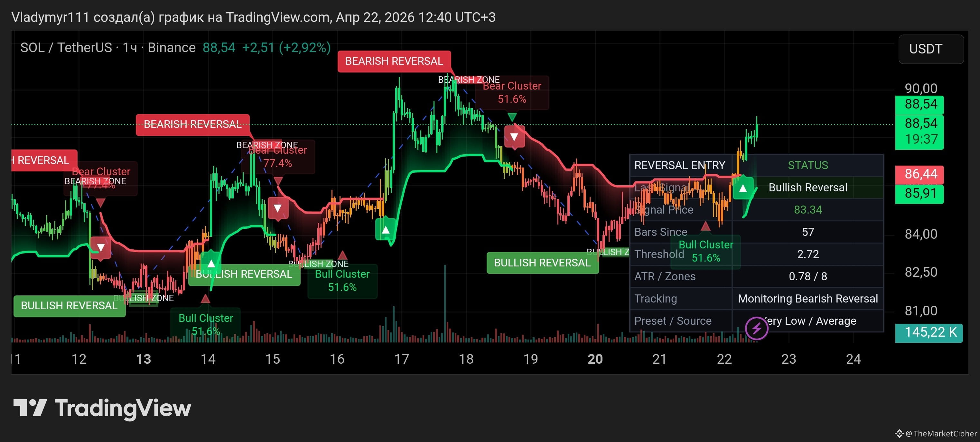Click the red 86,44 price label
Image resolution: width=980 pixels, height=442 pixels.
pos(919,174)
